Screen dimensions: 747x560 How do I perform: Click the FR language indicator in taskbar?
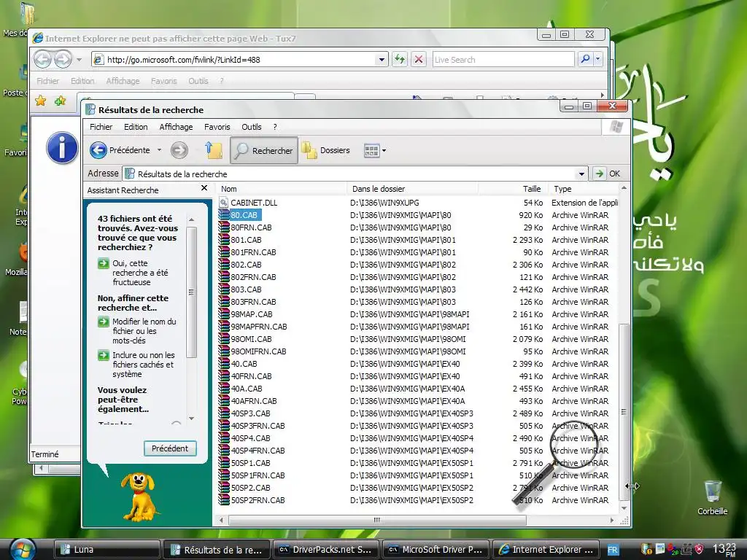(613, 550)
